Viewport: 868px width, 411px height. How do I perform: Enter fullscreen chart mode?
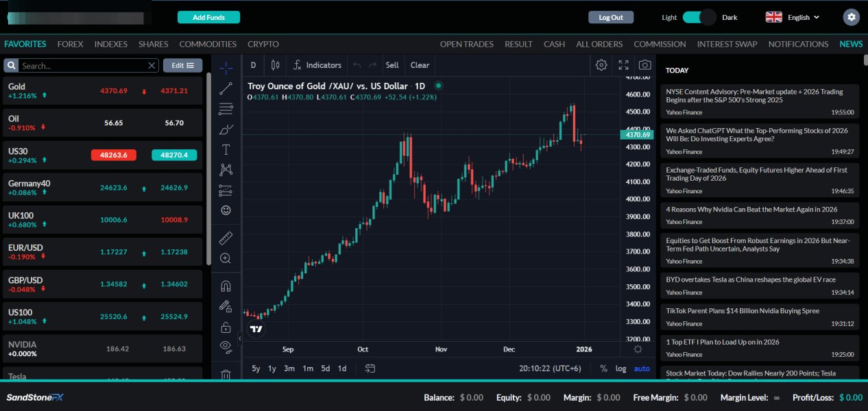(623, 65)
